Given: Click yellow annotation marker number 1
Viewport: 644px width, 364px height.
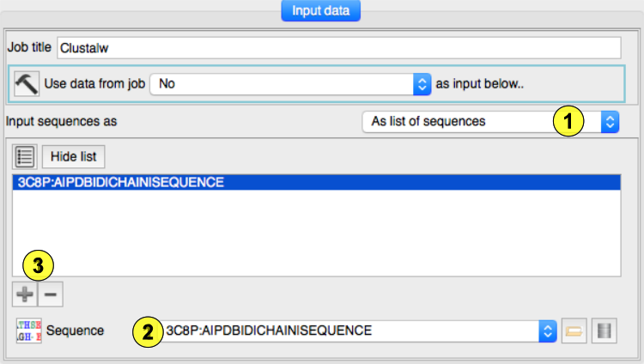Looking at the screenshot, I should (x=568, y=121).
